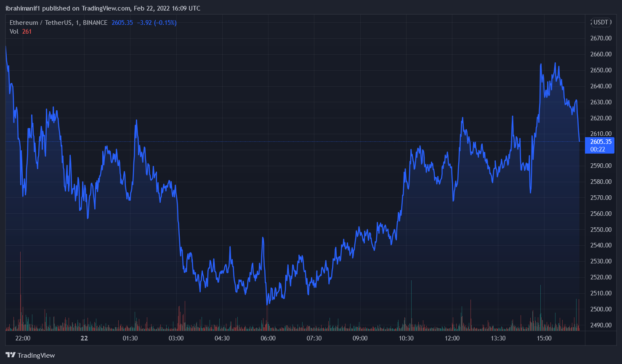Image resolution: width=622 pixels, height=364 pixels.
Task: Click the 00:22 candle countdown timer
Action: click(598, 149)
